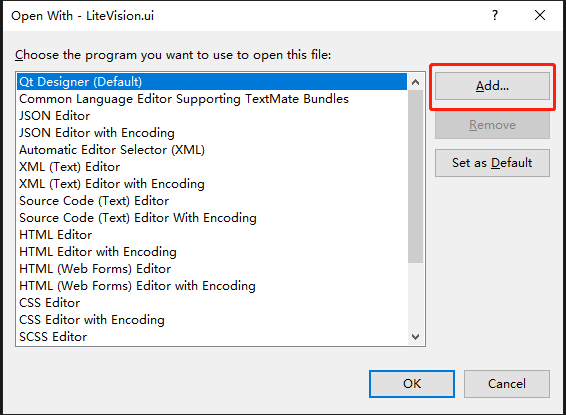Image resolution: width=566 pixels, height=415 pixels.
Task: Pick Automatic Editor Selector (XML)
Action: (x=212, y=149)
